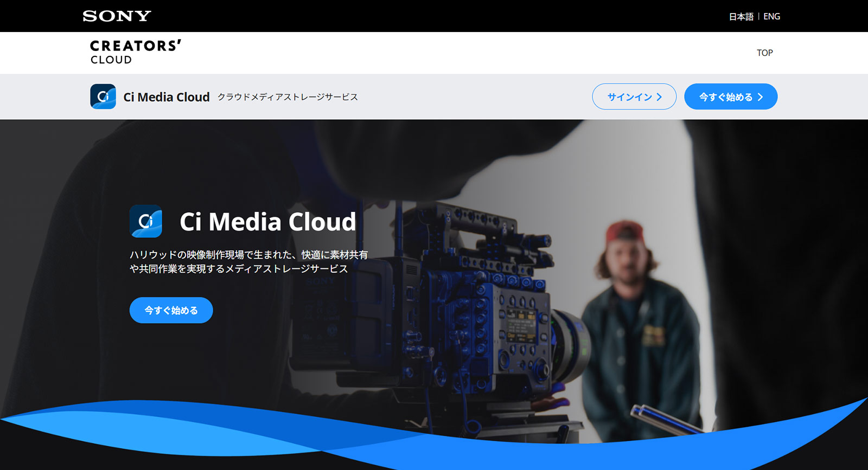The image size is (868, 470).
Task: Open the Creators' Cloud logo link
Action: coord(136,52)
